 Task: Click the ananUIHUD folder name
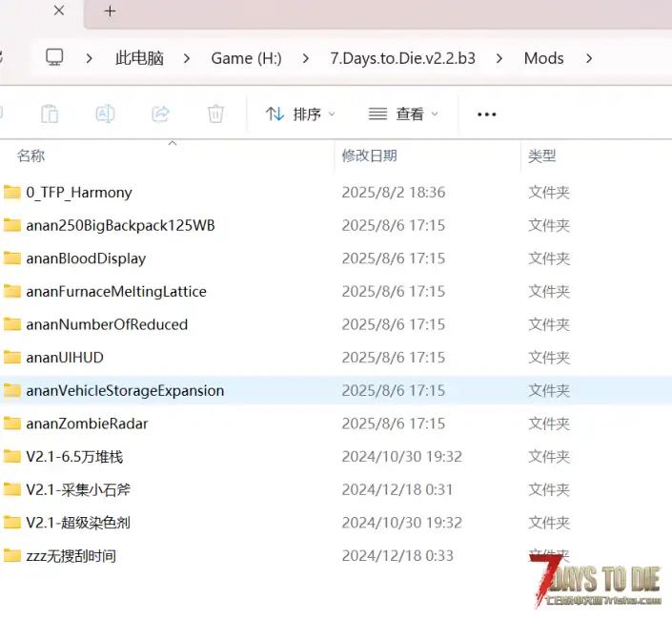point(65,358)
